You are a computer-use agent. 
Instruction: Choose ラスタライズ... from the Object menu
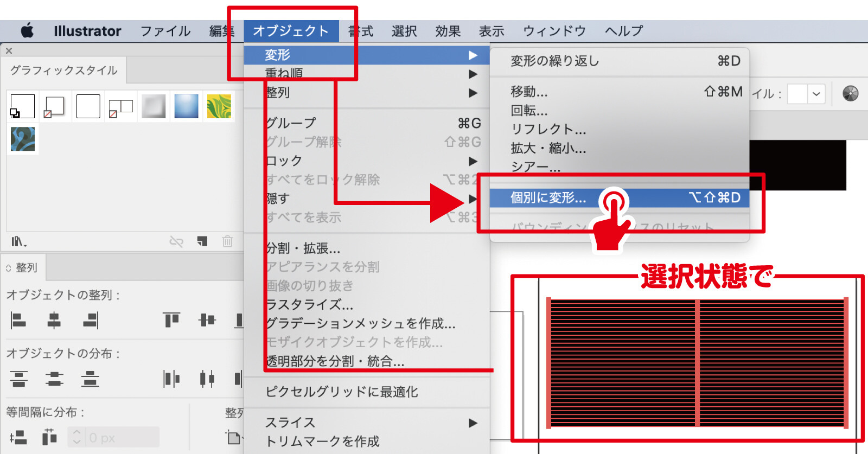click(x=309, y=305)
